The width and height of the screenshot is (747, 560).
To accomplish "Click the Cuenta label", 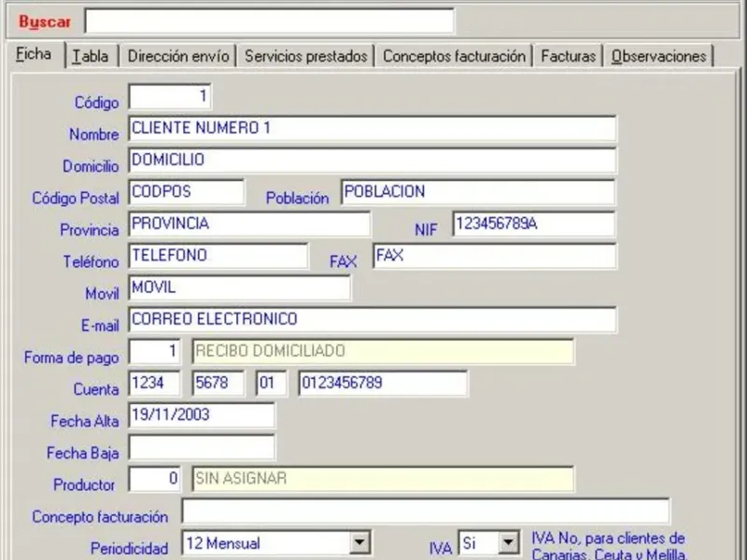I will (x=96, y=389).
